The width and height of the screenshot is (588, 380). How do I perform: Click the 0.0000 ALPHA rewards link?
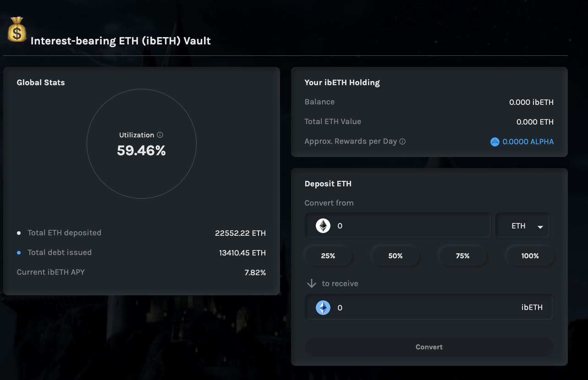point(528,142)
